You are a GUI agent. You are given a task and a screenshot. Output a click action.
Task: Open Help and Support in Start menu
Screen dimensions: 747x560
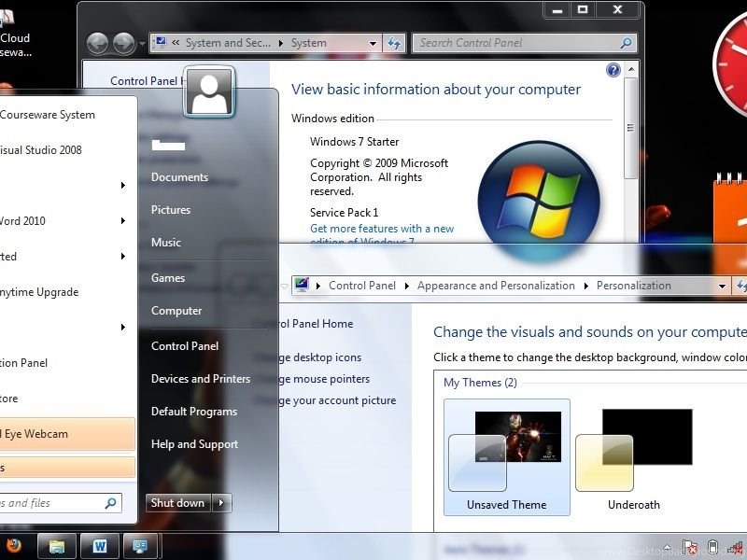click(194, 444)
